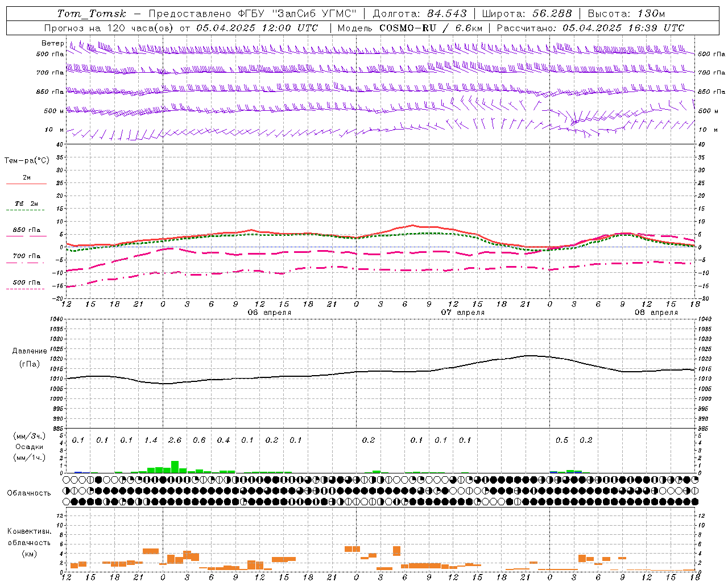Click the 2.6 precipitation amount value
This screenshot has width=728, height=582.
(x=175, y=440)
